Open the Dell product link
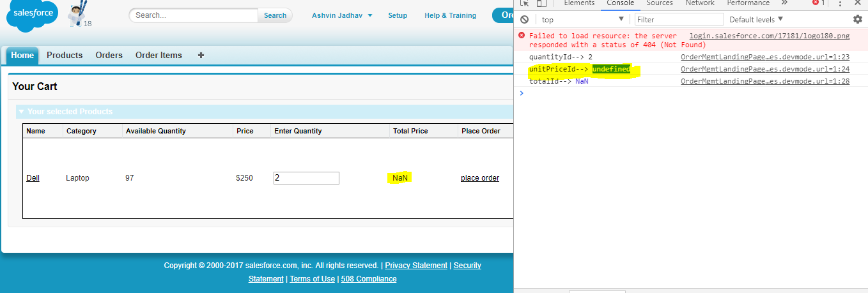 tap(33, 178)
